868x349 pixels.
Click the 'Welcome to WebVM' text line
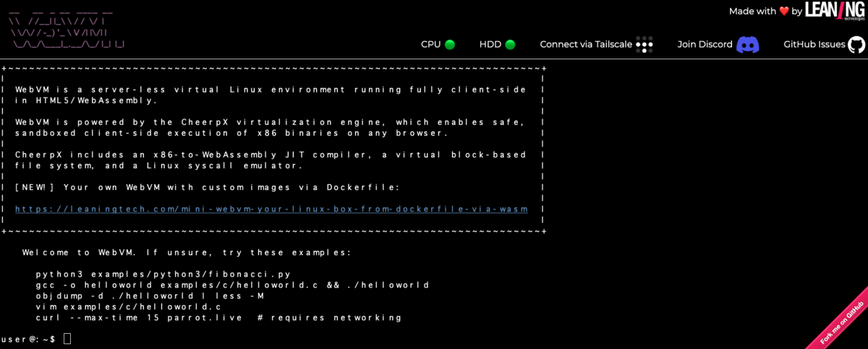(187, 253)
